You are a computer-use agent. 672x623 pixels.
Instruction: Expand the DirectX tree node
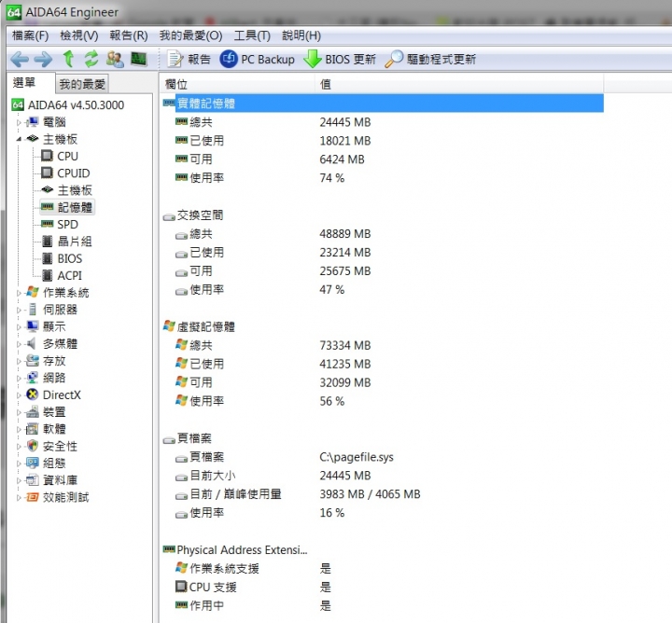tap(19, 395)
